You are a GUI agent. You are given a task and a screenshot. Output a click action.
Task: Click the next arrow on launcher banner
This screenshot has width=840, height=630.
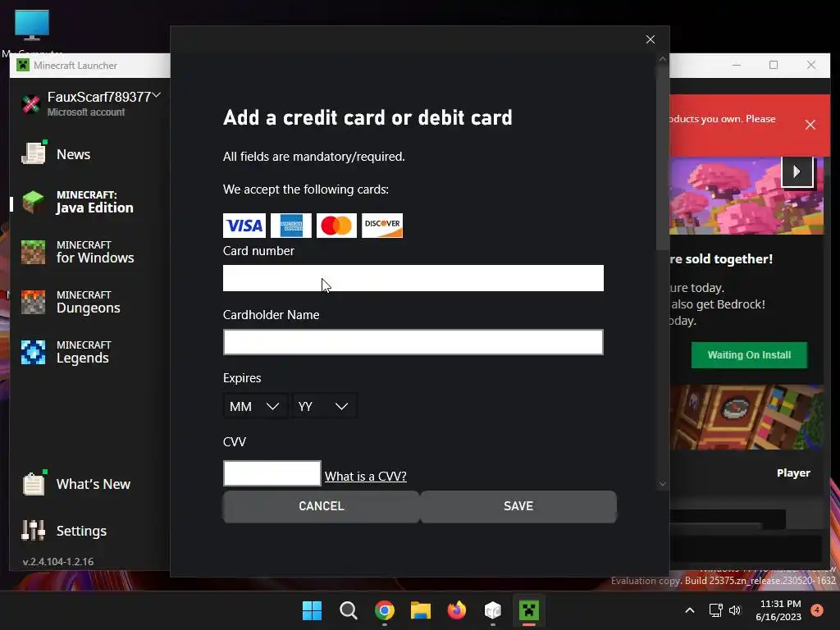click(x=797, y=171)
